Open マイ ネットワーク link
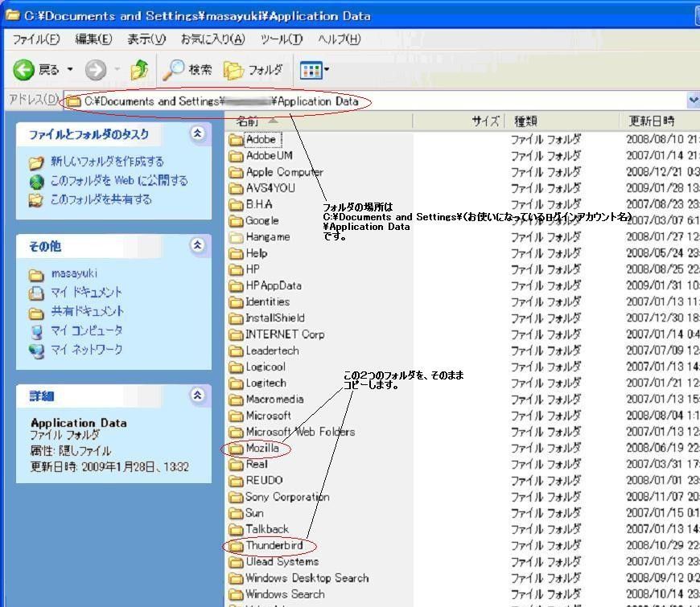Image resolution: width=700 pixels, height=607 pixels. coord(87,349)
